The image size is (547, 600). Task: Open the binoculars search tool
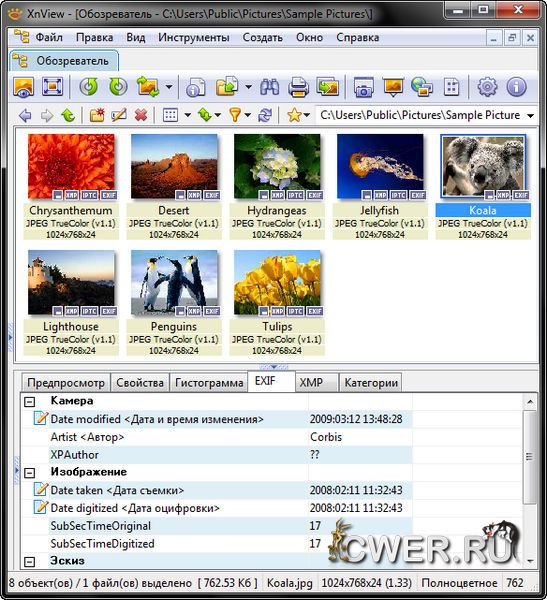(x=269, y=86)
